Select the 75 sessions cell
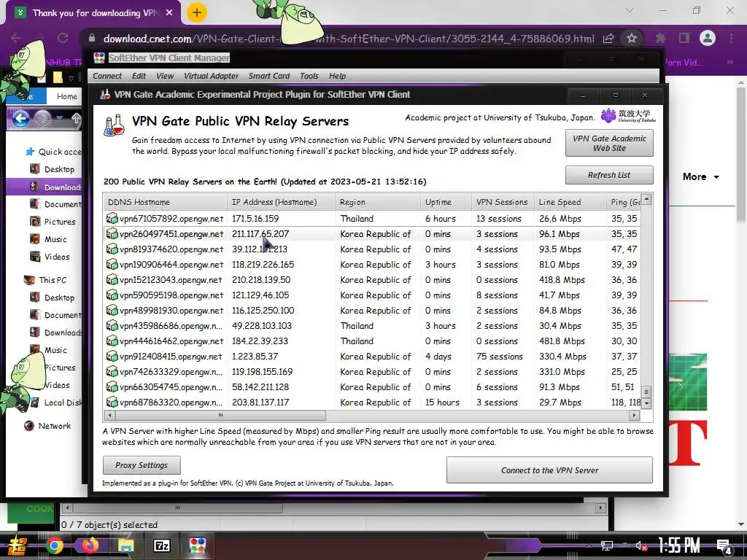 click(x=499, y=356)
